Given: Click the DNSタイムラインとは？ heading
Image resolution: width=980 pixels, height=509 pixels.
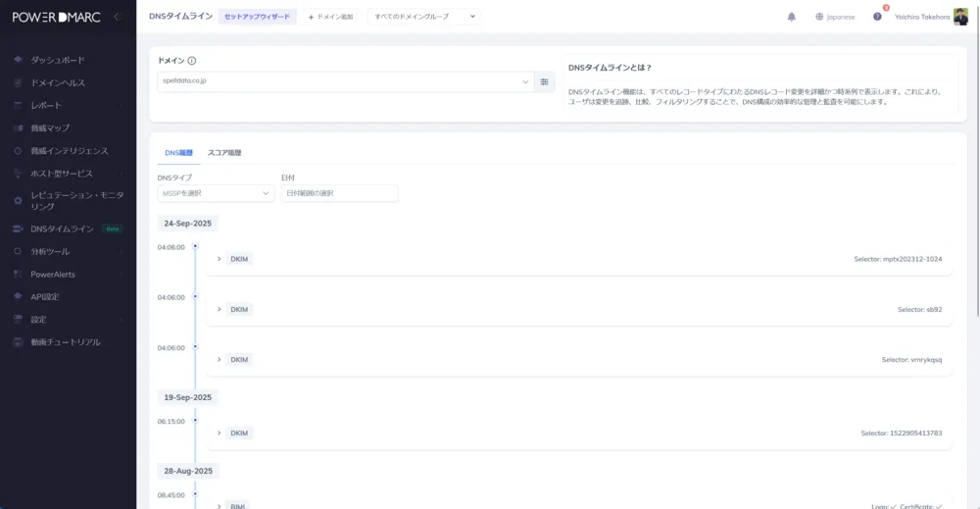Looking at the screenshot, I should [x=610, y=68].
